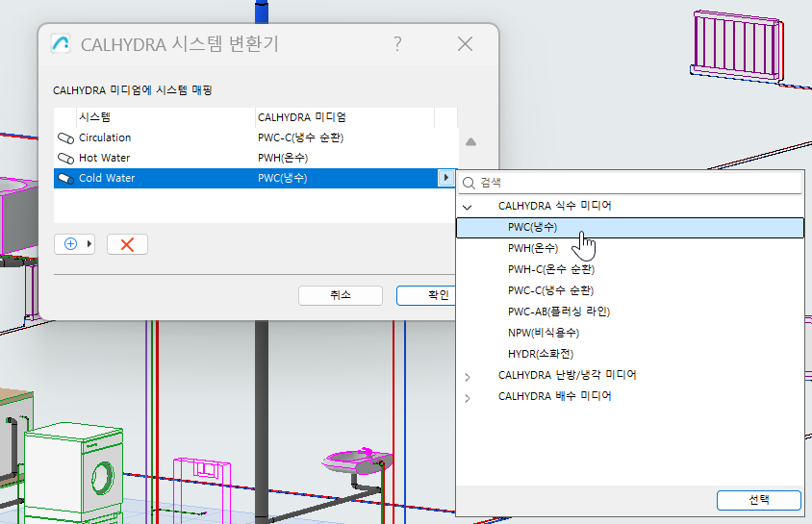Click the scroll up arrow beside the table

tap(470, 142)
